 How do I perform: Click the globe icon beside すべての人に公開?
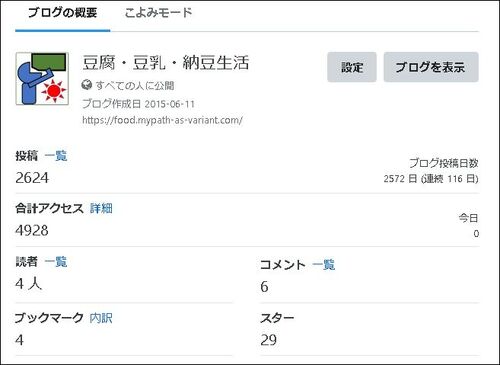tap(87, 85)
